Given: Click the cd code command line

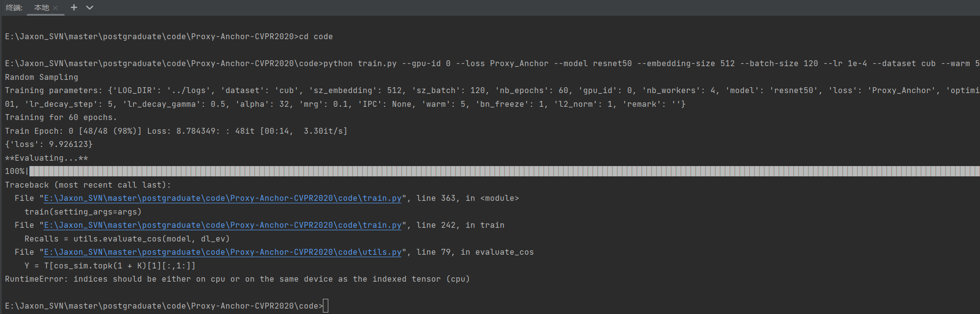Looking at the screenshot, I should click(x=169, y=37).
